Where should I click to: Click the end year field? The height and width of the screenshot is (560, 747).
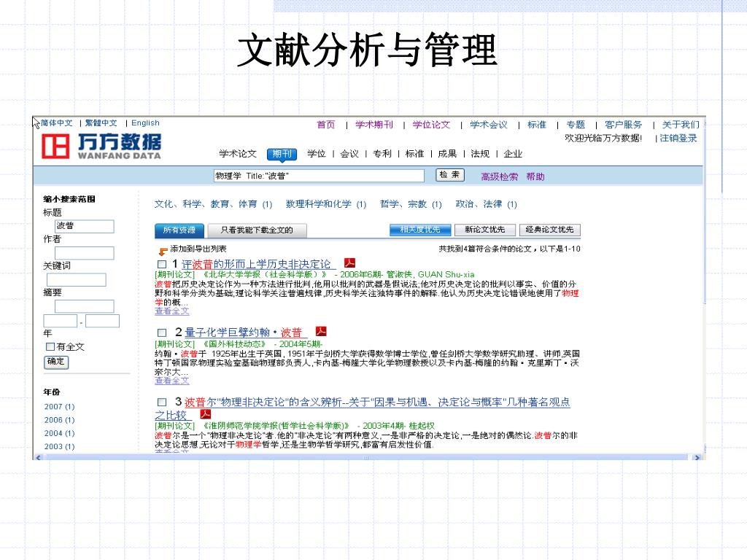point(102,321)
